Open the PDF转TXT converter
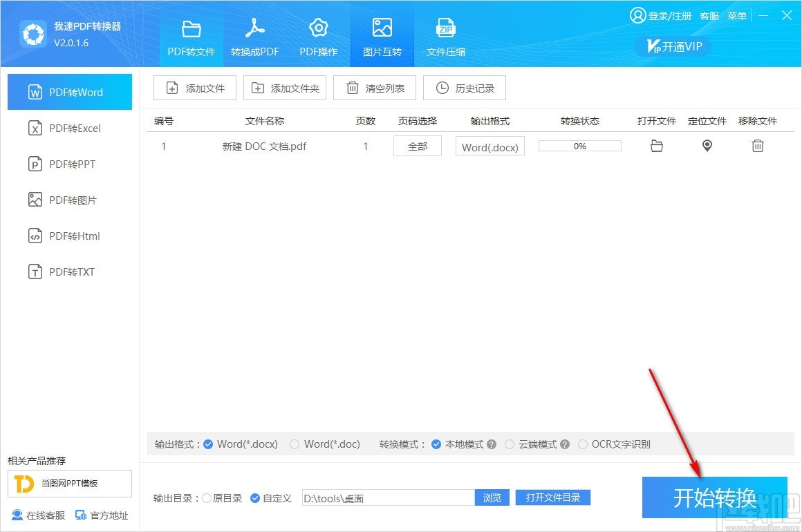Screen dimensions: 802x532 (x=69, y=272)
